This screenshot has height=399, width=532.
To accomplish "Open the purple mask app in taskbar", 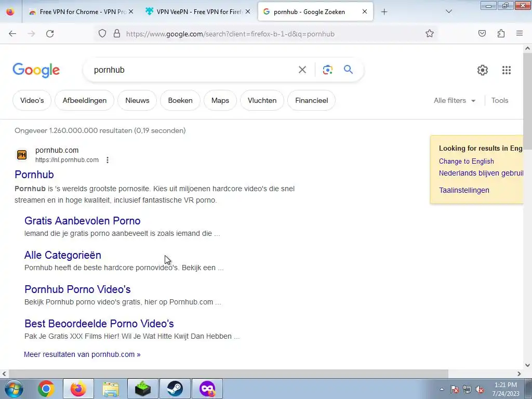I will 207,389.
